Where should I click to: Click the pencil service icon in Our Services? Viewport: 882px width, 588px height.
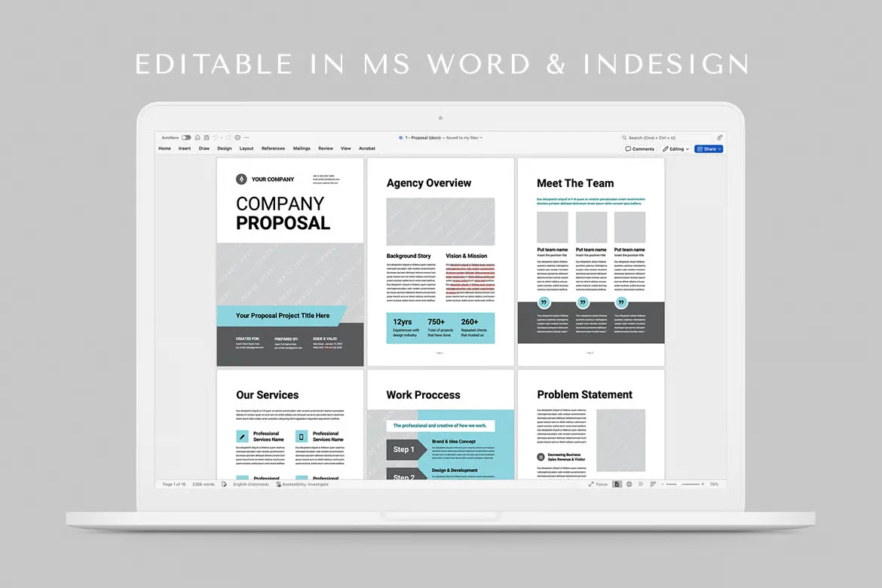[x=242, y=436]
